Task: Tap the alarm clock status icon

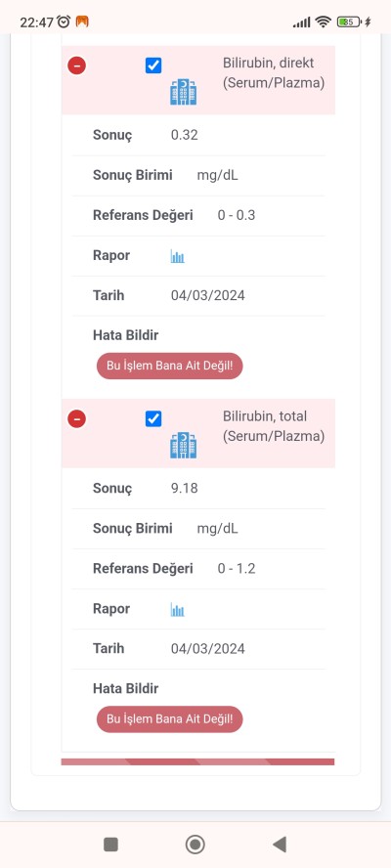Action: [64, 22]
